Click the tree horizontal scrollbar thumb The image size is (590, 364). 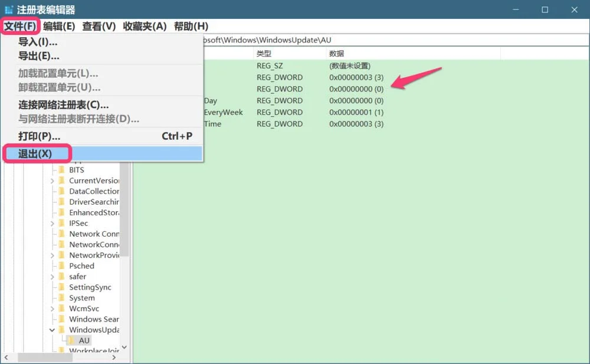point(45,358)
